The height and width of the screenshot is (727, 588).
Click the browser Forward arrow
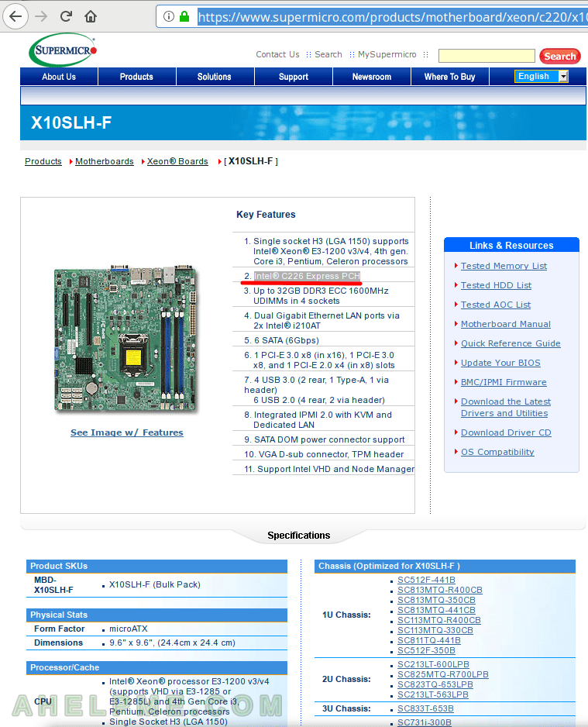(x=41, y=17)
